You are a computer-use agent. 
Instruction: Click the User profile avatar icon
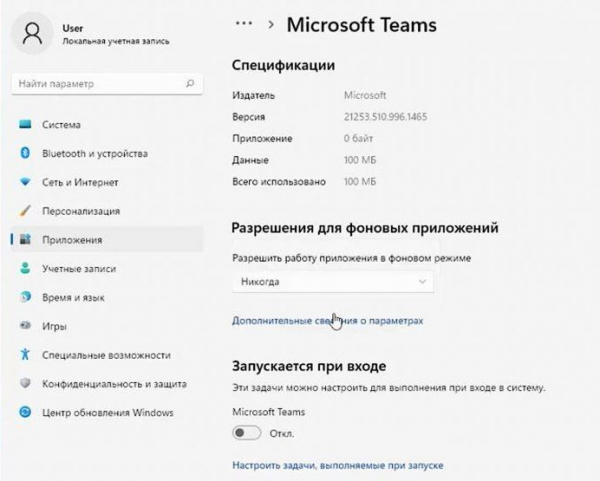pyautogui.click(x=32, y=33)
